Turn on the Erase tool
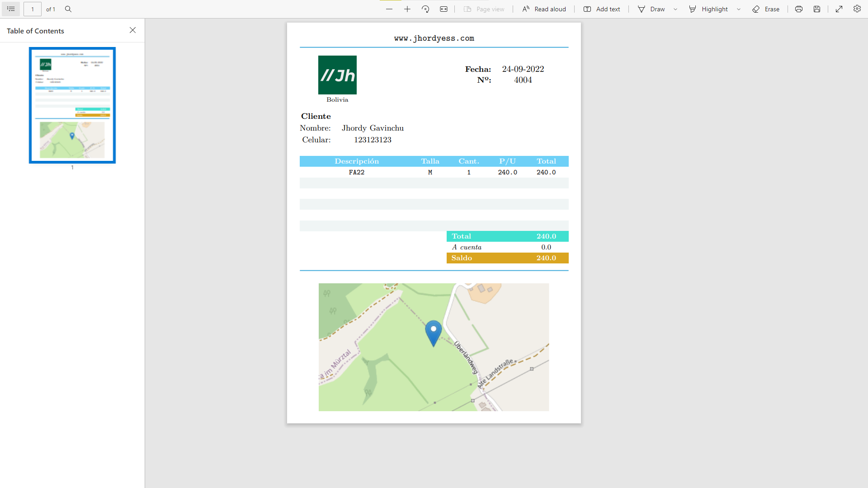Screen dimensions: 868x488 (x=766, y=9)
